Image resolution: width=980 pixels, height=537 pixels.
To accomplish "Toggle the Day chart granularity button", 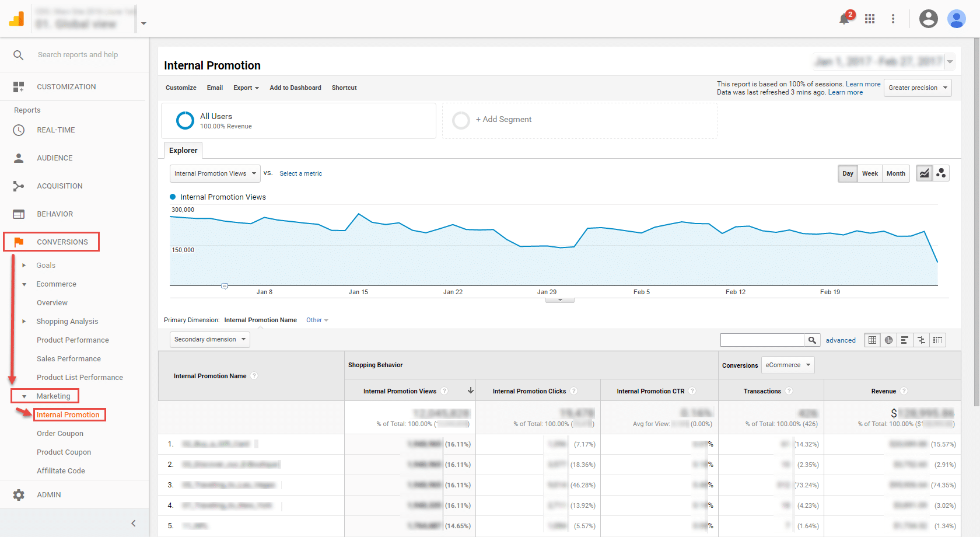I will coord(848,173).
